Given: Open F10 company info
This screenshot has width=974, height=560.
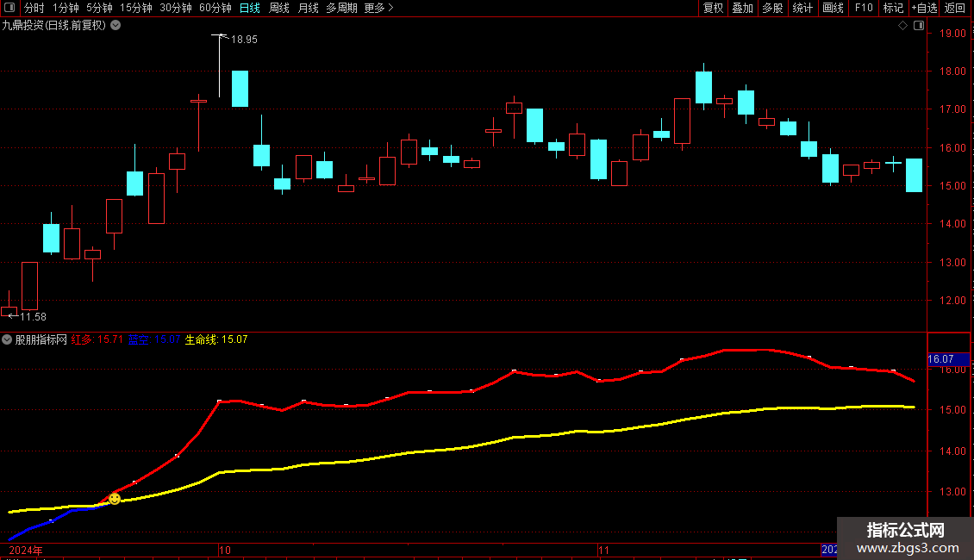Looking at the screenshot, I should 864,8.
